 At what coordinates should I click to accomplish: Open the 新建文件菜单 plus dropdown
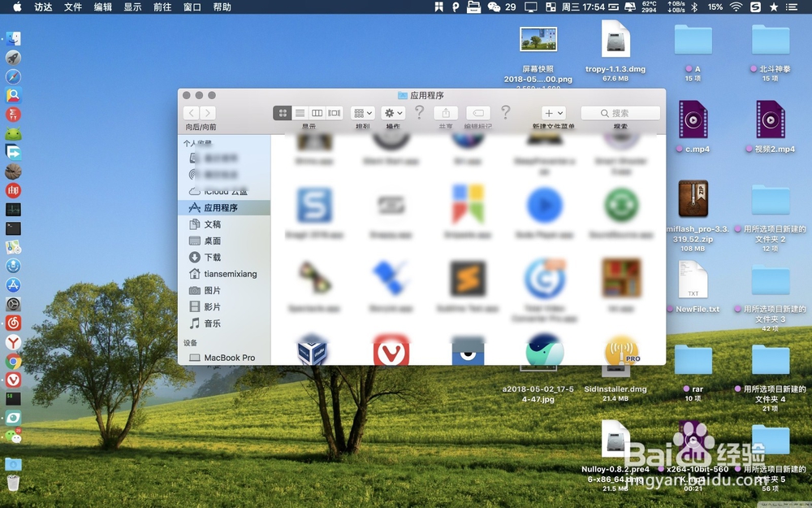click(x=554, y=113)
